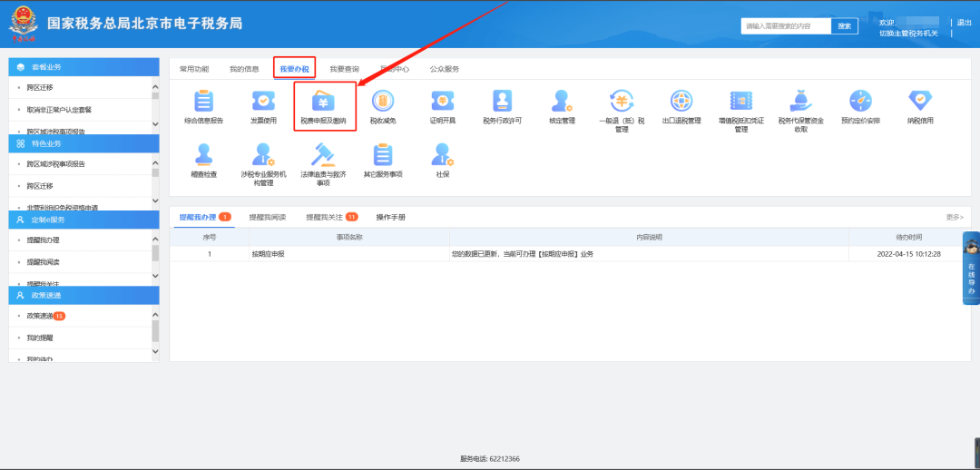Open 法律追责与救济事项 gavel icon
980x470 pixels.
(324, 156)
